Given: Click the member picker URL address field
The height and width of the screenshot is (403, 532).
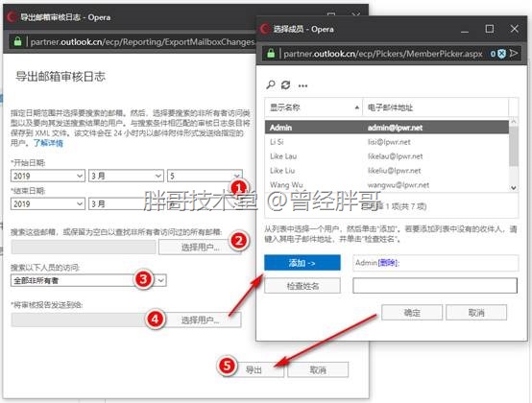Looking at the screenshot, I should pyautogui.click(x=383, y=54).
